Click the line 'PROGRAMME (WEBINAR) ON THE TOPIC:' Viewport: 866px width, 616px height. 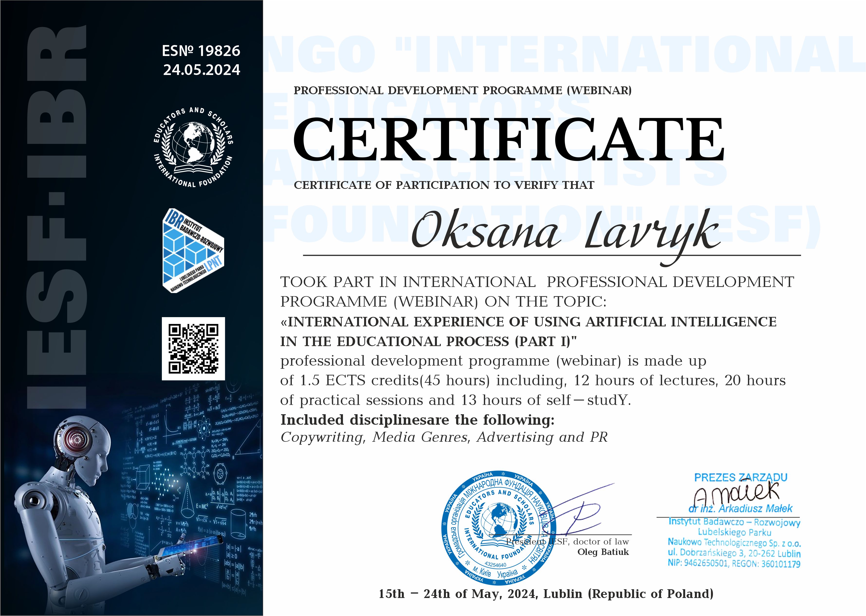[443, 302]
